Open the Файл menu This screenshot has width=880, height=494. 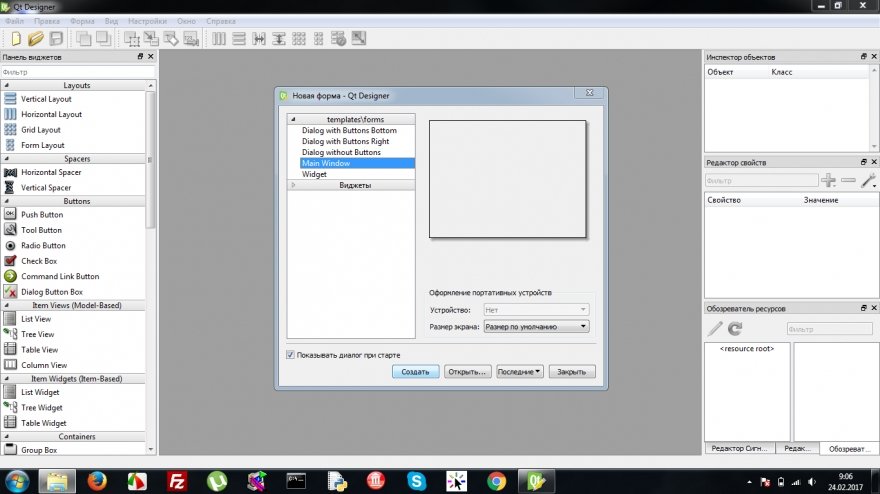pos(15,21)
